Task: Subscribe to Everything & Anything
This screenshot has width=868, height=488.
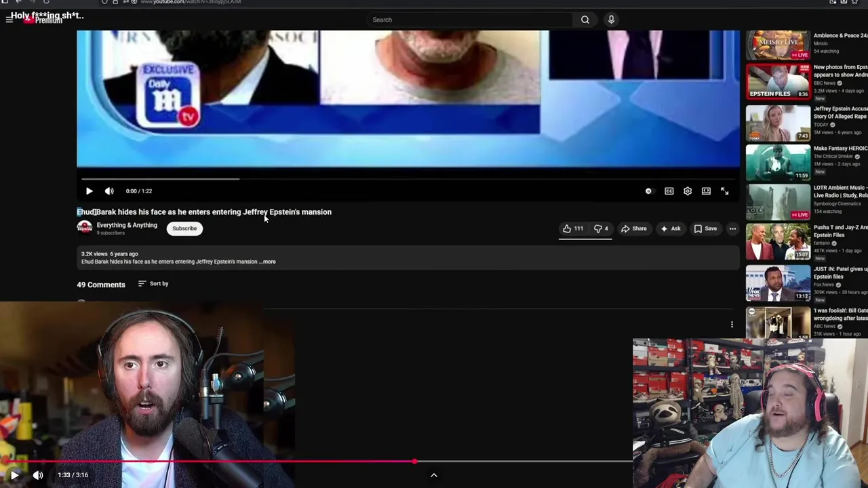Action: pyautogui.click(x=184, y=228)
